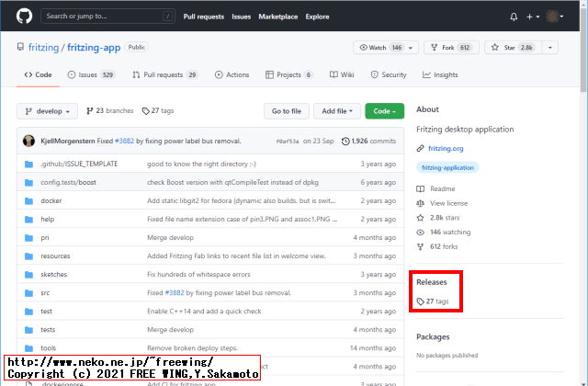588x386 pixels.
Task: Open the test folder
Action: click(x=47, y=311)
